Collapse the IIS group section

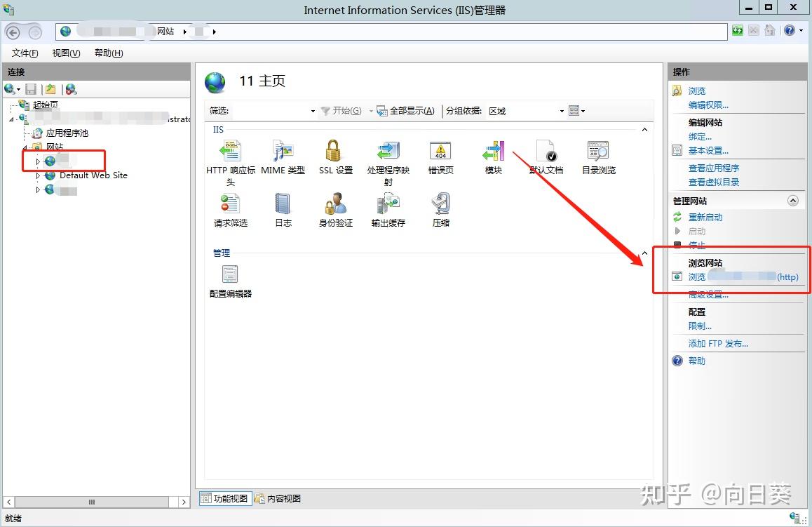point(644,130)
